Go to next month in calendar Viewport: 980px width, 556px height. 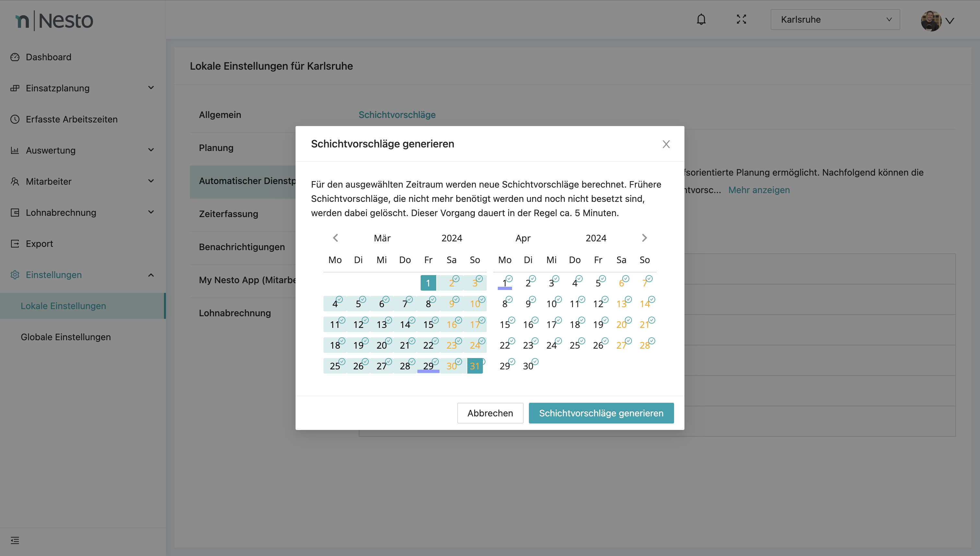click(x=644, y=238)
